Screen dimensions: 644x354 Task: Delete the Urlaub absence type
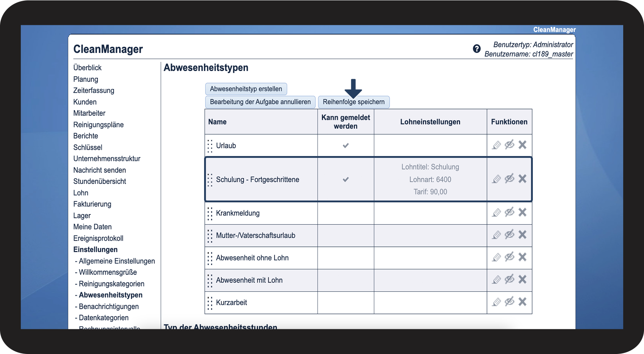(522, 145)
